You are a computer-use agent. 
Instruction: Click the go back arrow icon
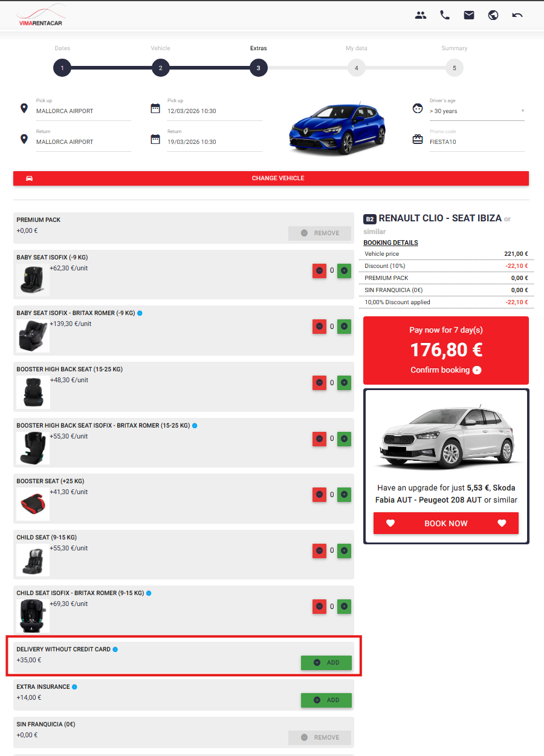click(x=517, y=15)
